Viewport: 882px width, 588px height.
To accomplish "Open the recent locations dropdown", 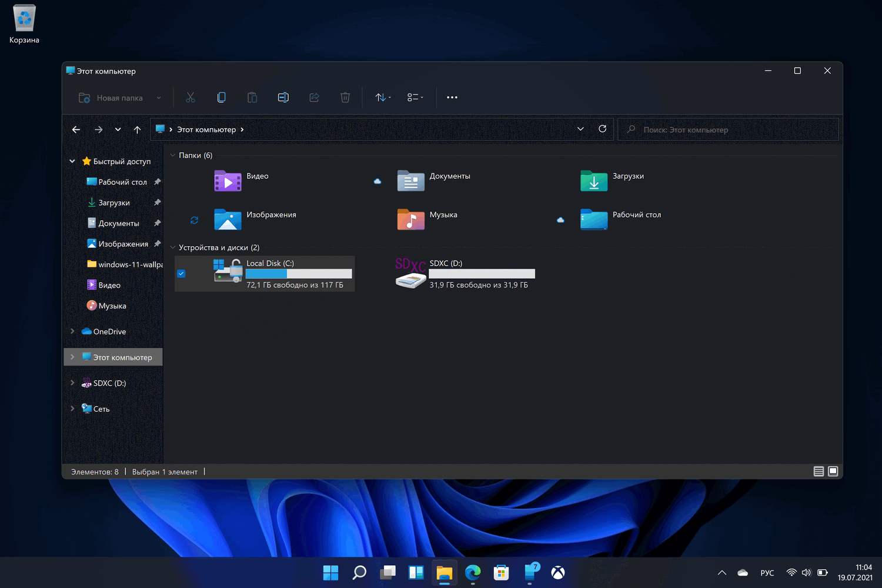I will click(118, 129).
